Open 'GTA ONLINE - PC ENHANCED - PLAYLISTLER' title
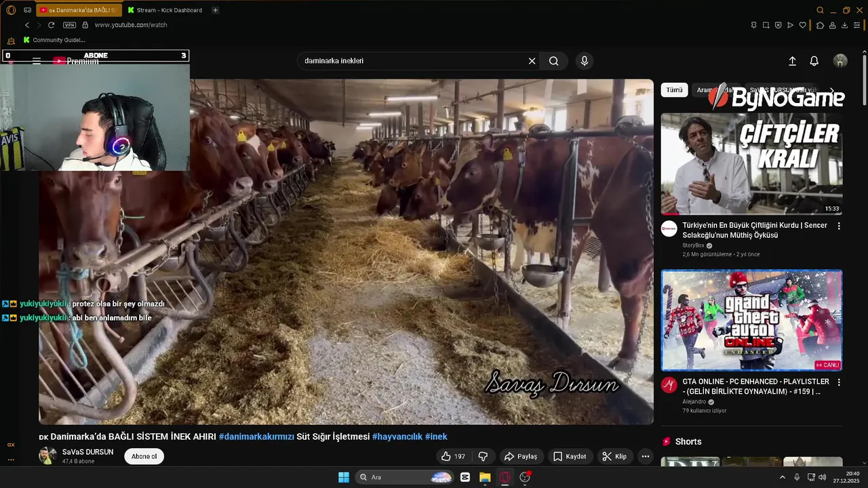 (756, 386)
